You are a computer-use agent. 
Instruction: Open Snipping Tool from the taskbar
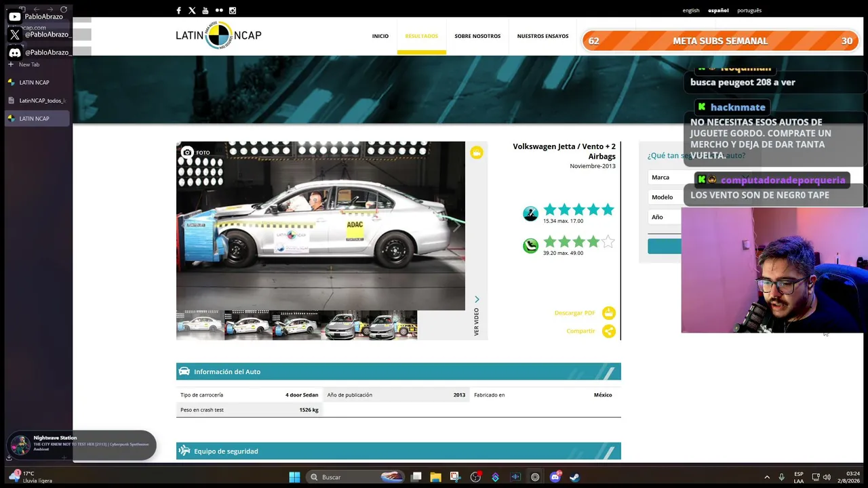point(455,477)
